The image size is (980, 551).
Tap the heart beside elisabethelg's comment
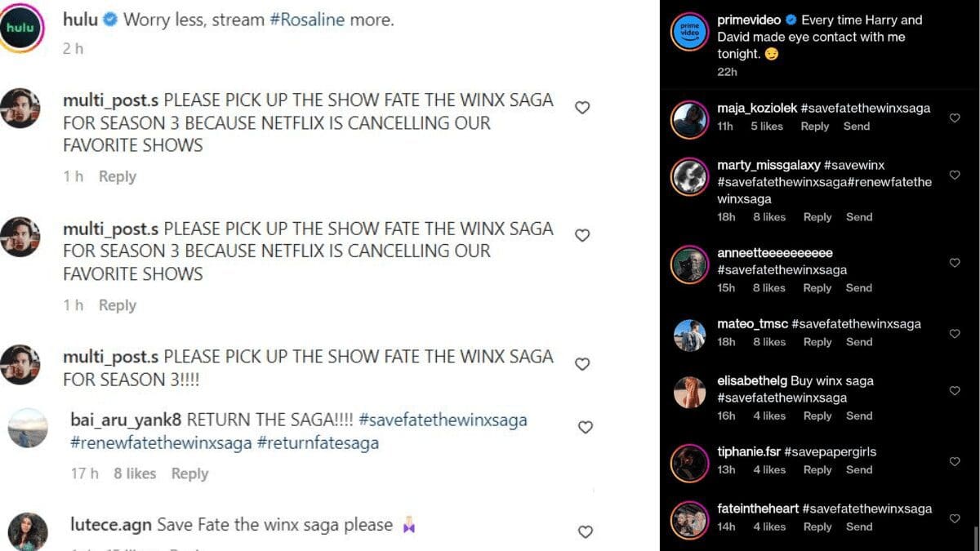pos(955,391)
